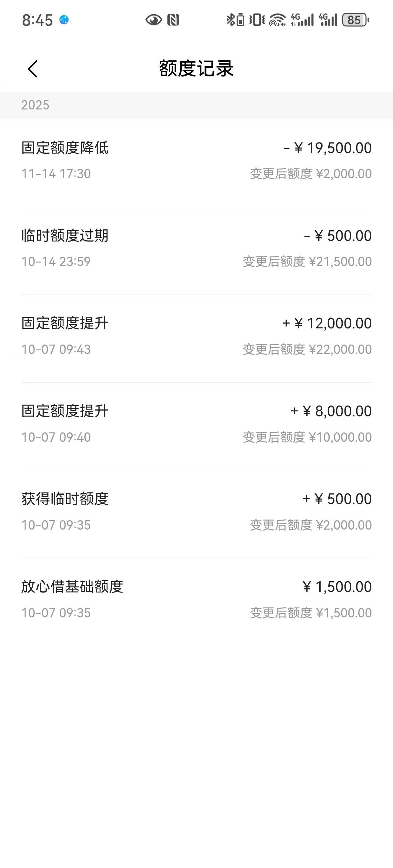The image size is (393, 868).
Task: Tap the eye icon in status bar
Action: point(154,20)
